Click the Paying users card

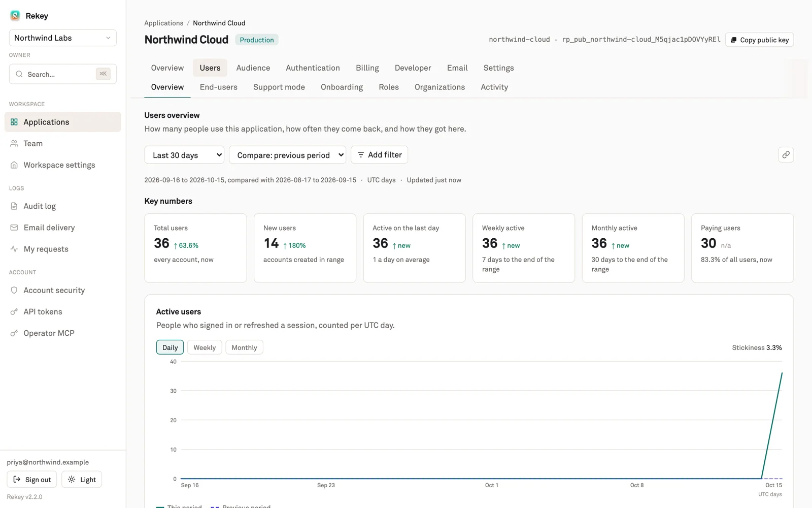[742, 248]
